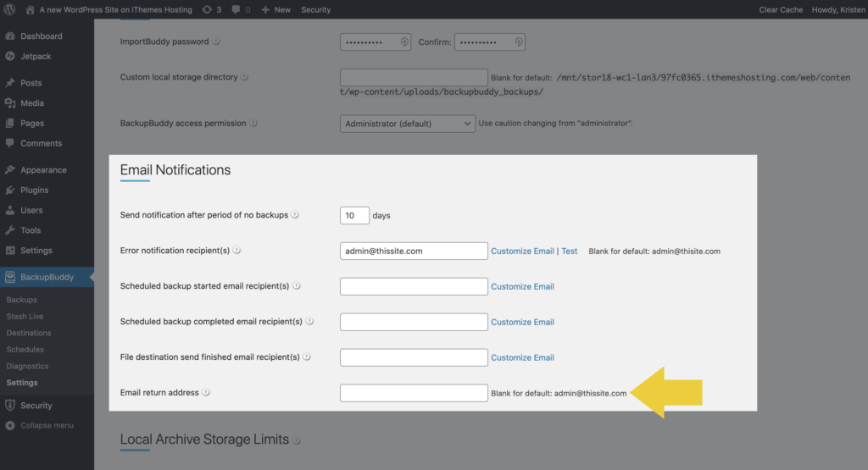Show help tip for Email return address
Viewport: 868px width, 470px height.
(206, 392)
